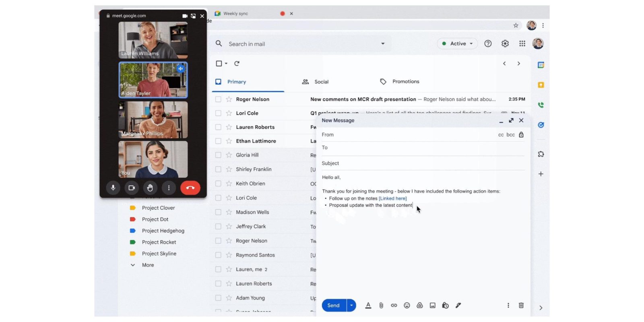Open the Send options dropdown arrow
644x322 pixels.
click(x=351, y=305)
